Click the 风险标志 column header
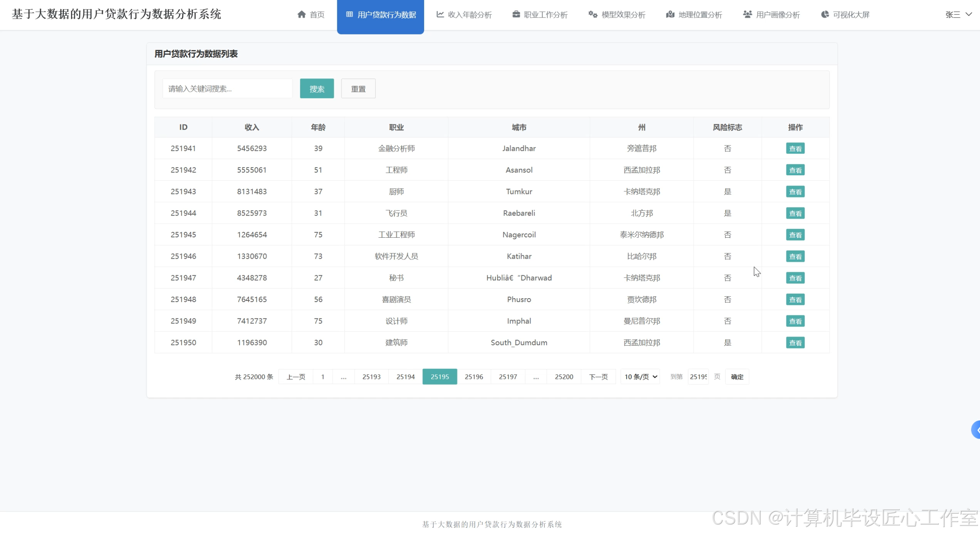The height and width of the screenshot is (534, 980). 727,127
